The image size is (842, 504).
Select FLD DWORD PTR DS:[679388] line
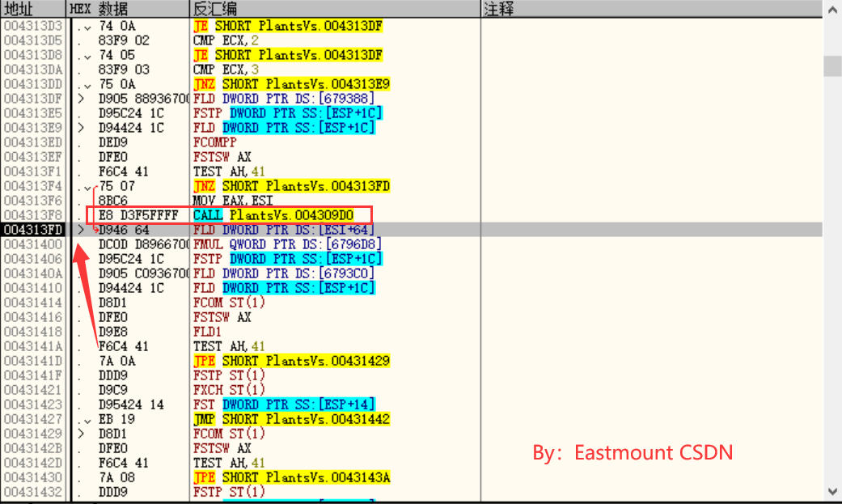(284, 99)
